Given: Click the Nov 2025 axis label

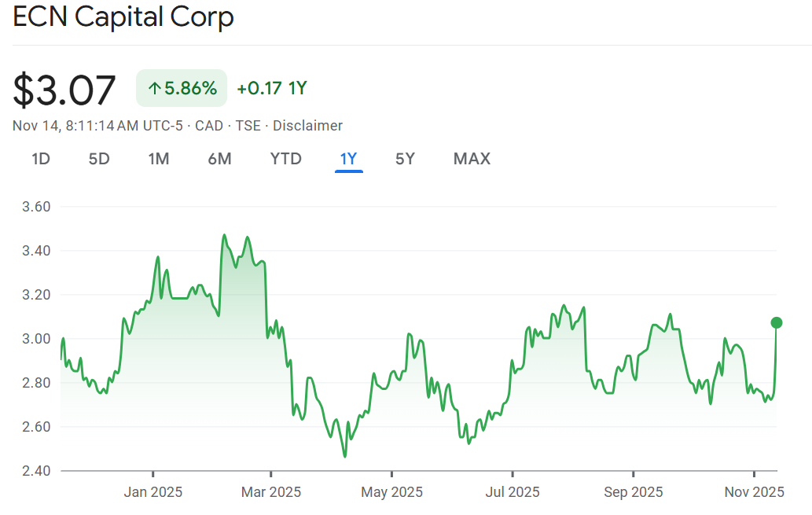Looking at the screenshot, I should coord(754,492).
